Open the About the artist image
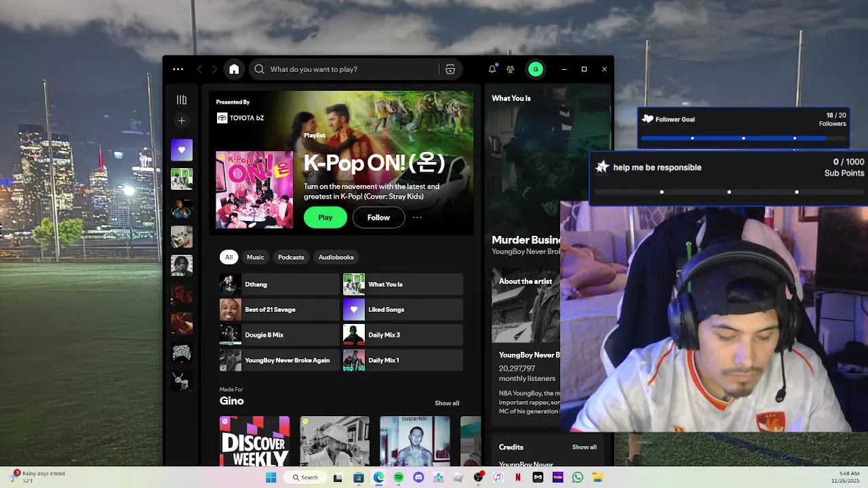Viewport: 868px width, 488px height. pyautogui.click(x=526, y=306)
